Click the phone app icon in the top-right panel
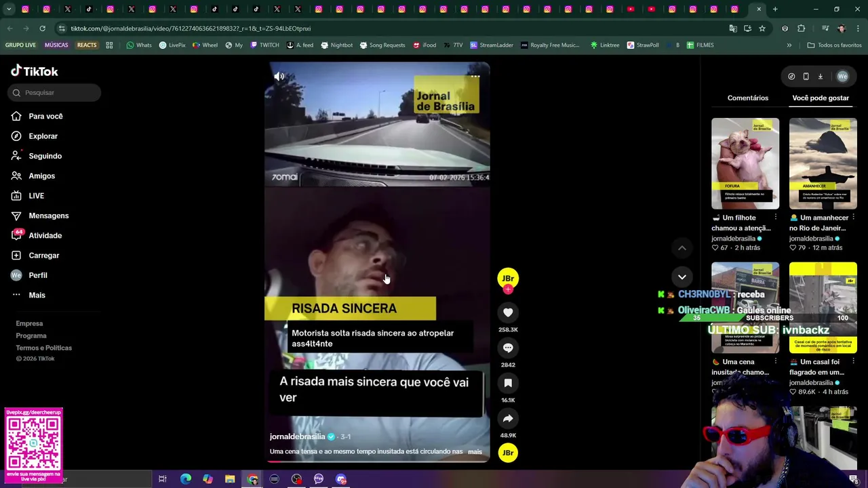This screenshot has width=868, height=488. [x=806, y=77]
